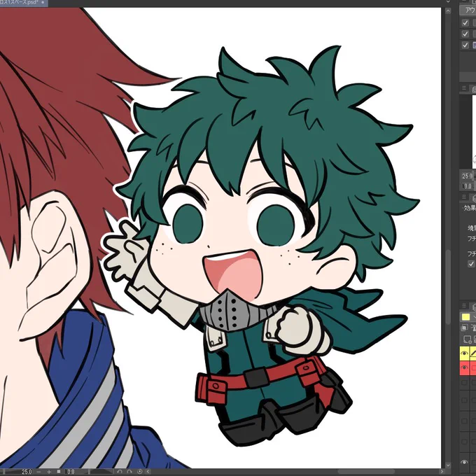Click the new raster layer icon
The image size is (476, 476).
(467, 339)
